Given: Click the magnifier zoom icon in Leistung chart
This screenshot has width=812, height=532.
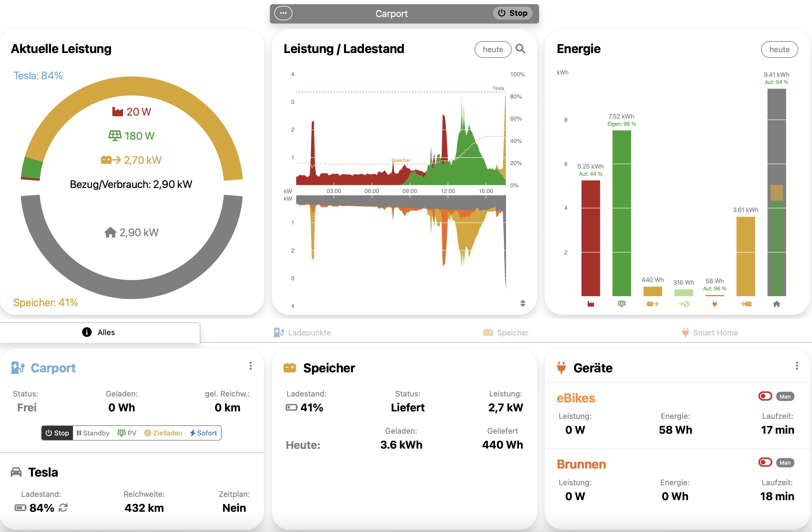Looking at the screenshot, I should [520, 49].
